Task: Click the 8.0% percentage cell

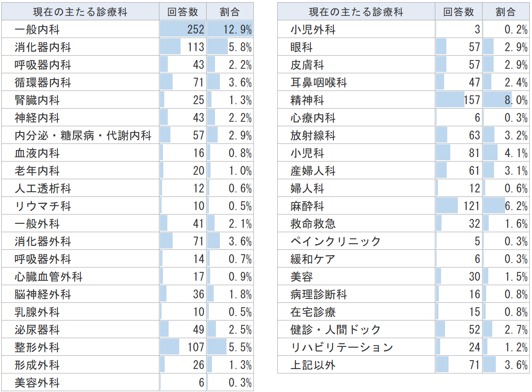Action: tap(506, 100)
